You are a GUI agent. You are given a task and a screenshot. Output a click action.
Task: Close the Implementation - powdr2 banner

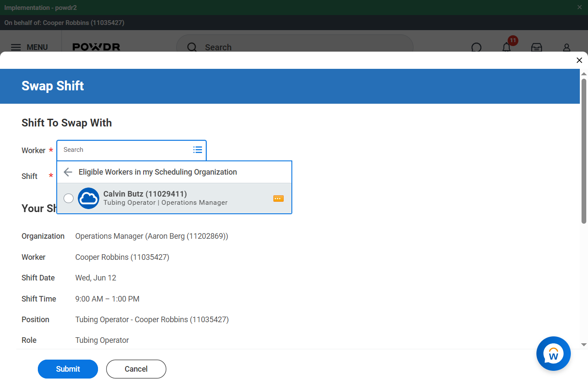pyautogui.click(x=579, y=7)
